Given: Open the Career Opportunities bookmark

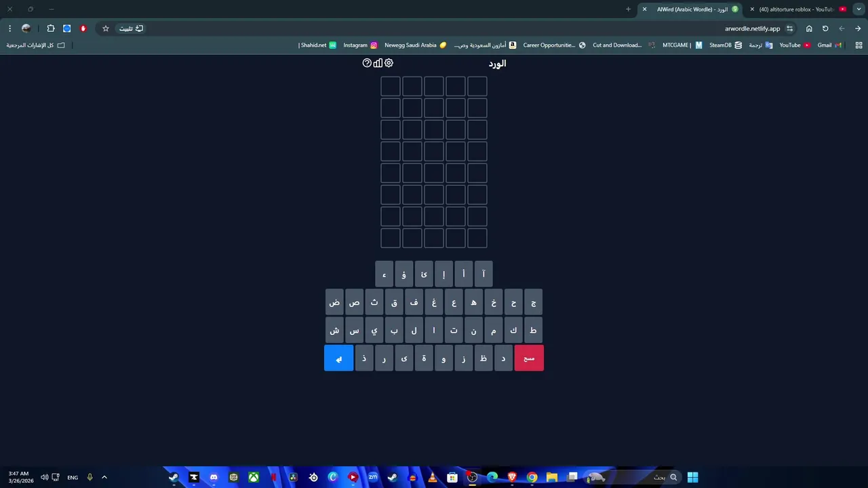Looking at the screenshot, I should [554, 45].
